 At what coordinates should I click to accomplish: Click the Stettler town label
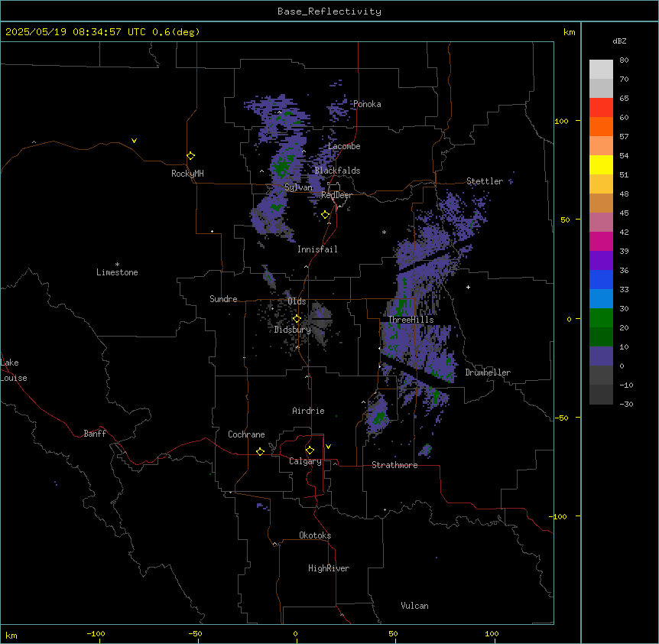point(485,181)
